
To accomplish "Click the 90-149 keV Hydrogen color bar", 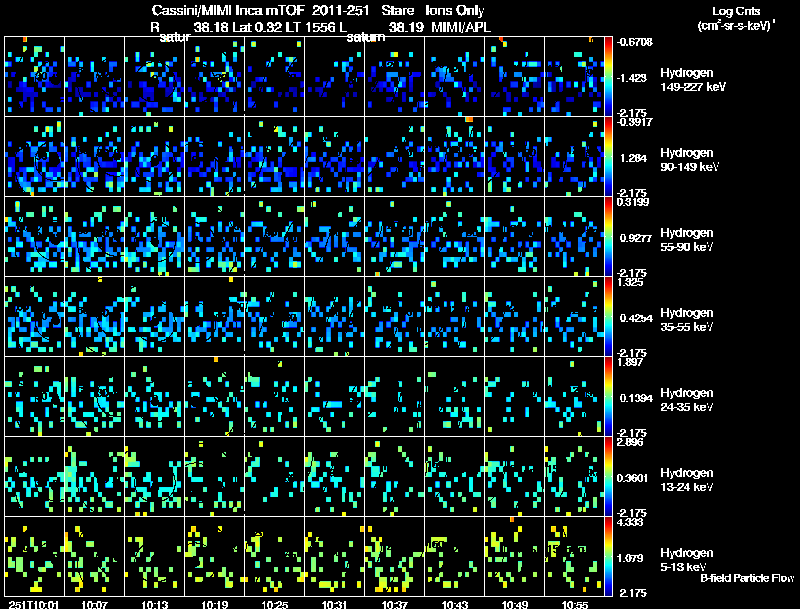I will pos(609,156).
